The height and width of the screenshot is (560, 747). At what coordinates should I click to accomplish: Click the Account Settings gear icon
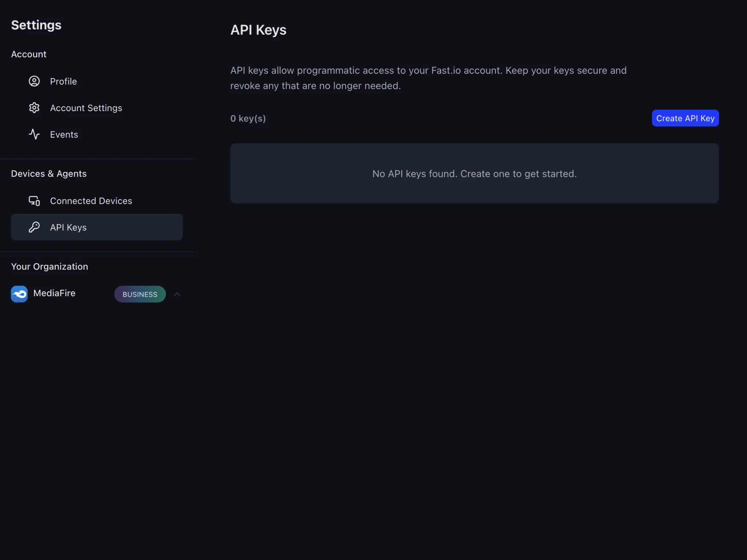[34, 107]
